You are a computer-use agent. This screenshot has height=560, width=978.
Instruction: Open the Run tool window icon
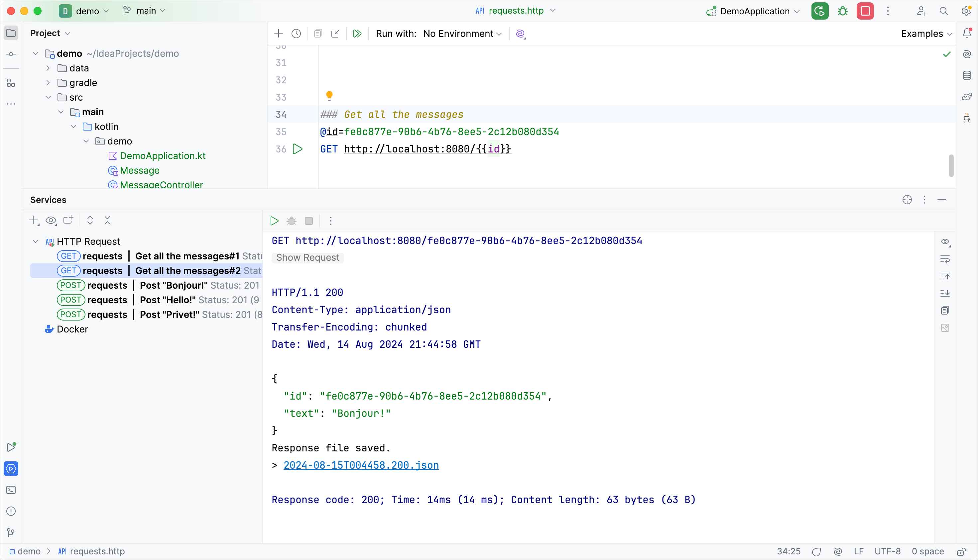pyautogui.click(x=11, y=447)
